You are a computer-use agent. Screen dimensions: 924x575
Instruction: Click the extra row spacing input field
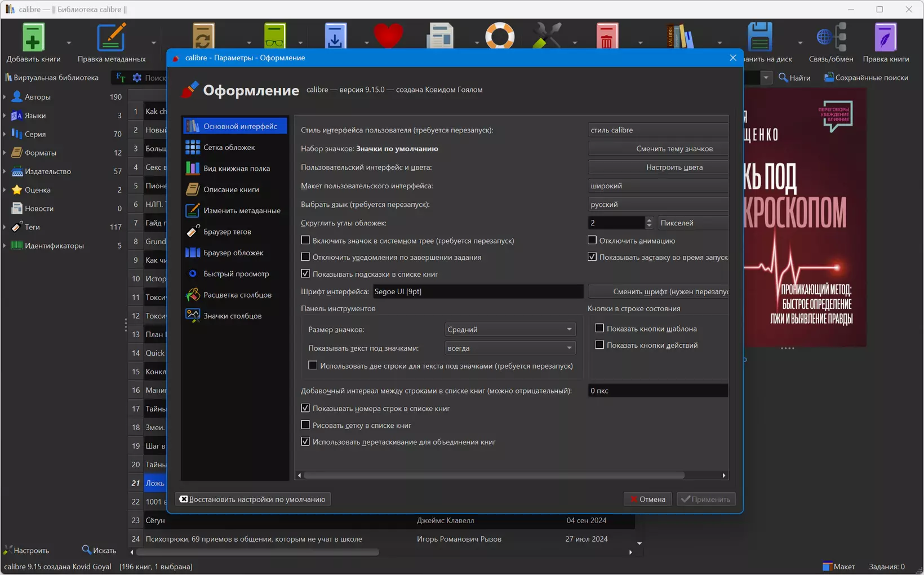pyautogui.click(x=658, y=391)
